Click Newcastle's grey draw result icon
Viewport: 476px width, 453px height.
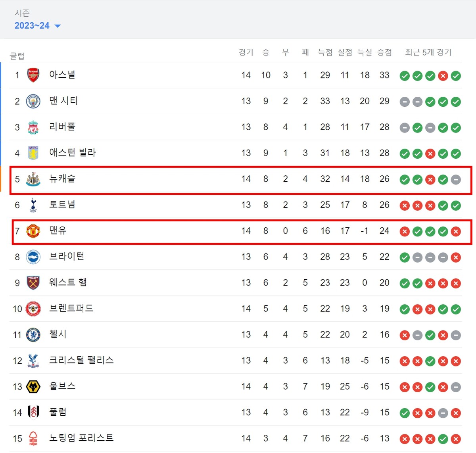pos(456,180)
